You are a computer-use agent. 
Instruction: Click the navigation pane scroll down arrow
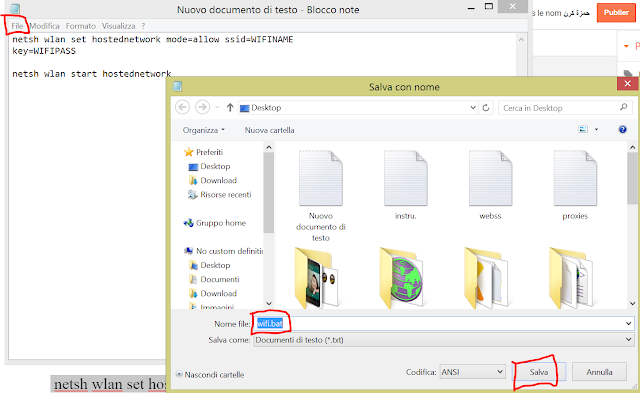pyautogui.click(x=269, y=303)
